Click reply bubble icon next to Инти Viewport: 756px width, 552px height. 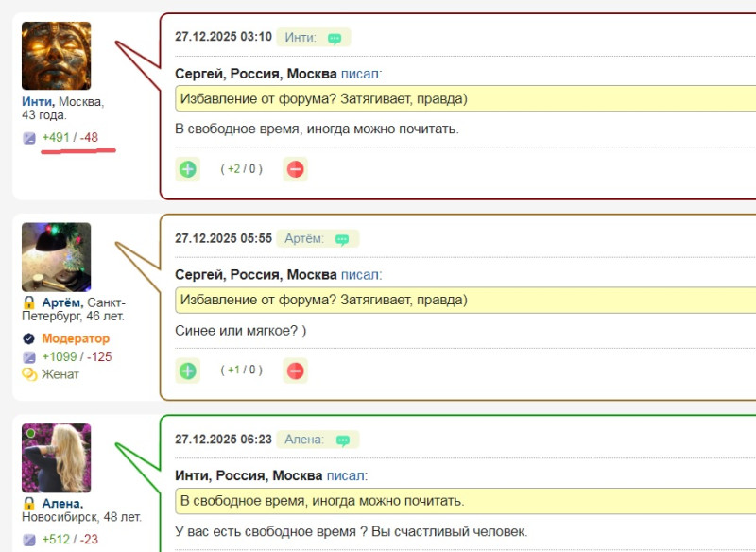(335, 38)
